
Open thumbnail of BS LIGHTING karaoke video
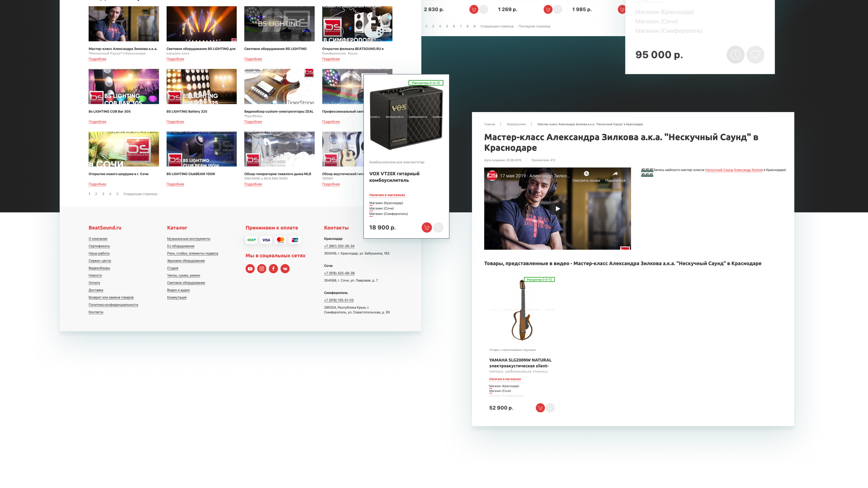(x=201, y=23)
